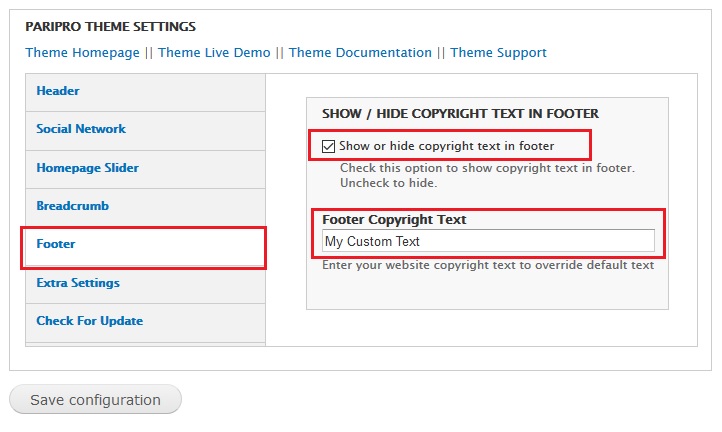Click the 'Check this option' description text
The height and width of the screenshot is (432, 722).
[487, 168]
